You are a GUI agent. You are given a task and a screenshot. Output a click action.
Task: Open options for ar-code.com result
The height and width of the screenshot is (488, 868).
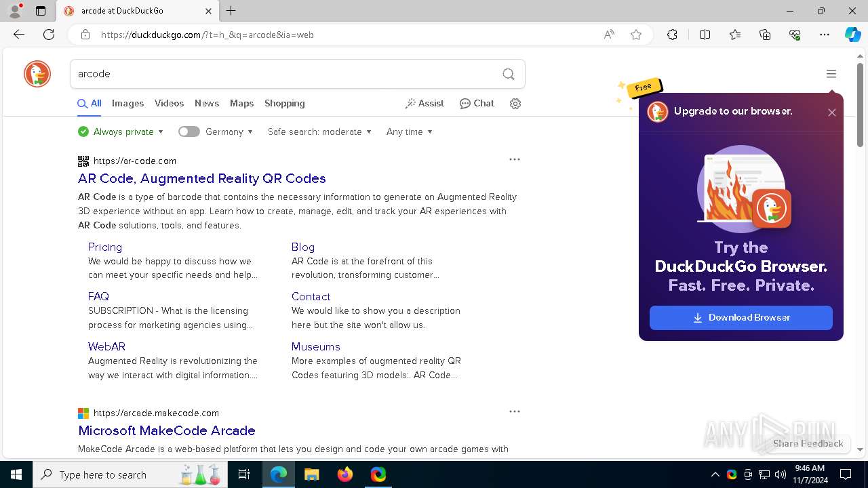[x=515, y=159]
